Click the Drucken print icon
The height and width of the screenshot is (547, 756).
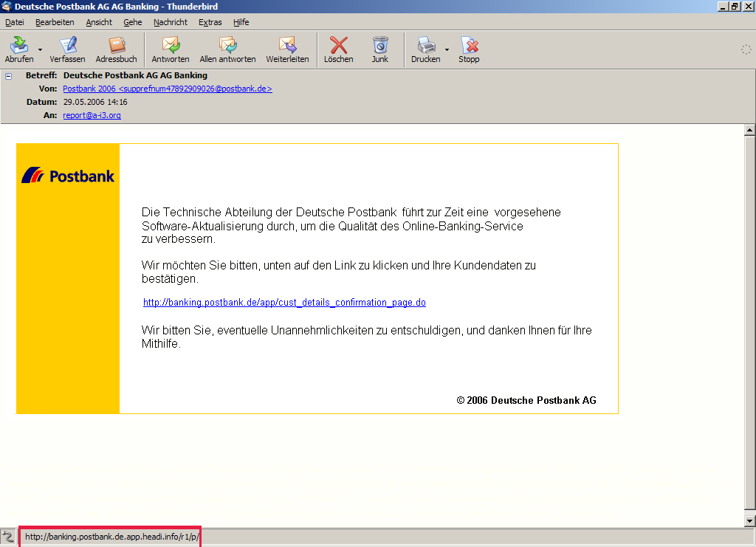click(426, 45)
